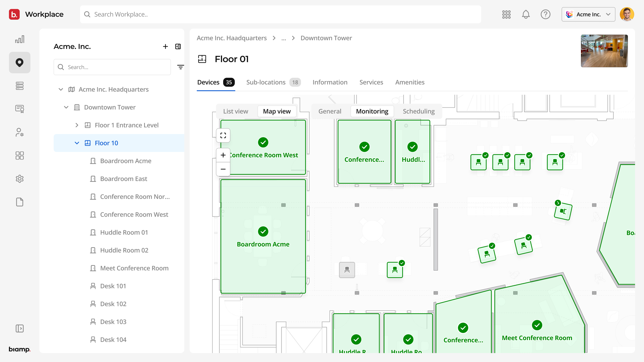The height and width of the screenshot is (362, 644).
Task: Select the Monitoring map mode
Action: pos(372,111)
